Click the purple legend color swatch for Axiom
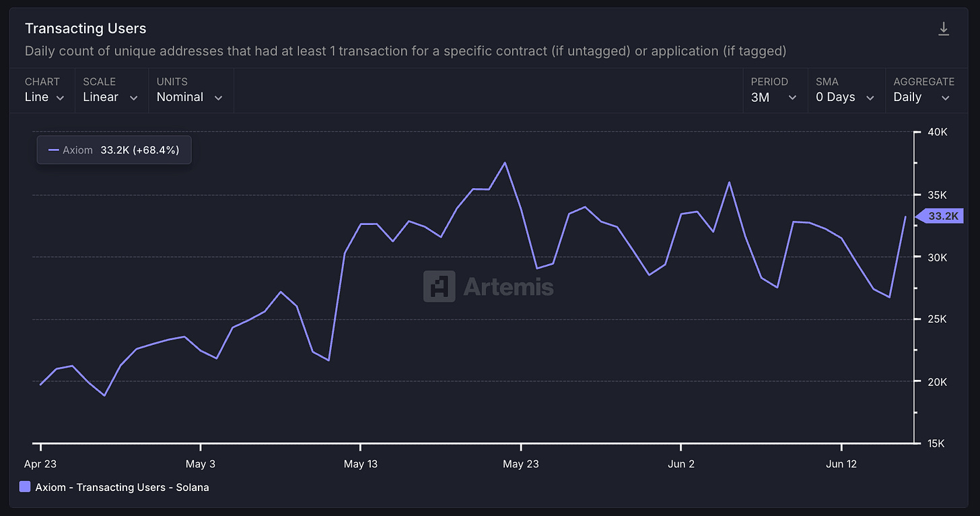This screenshot has width=980, height=516. [x=25, y=487]
